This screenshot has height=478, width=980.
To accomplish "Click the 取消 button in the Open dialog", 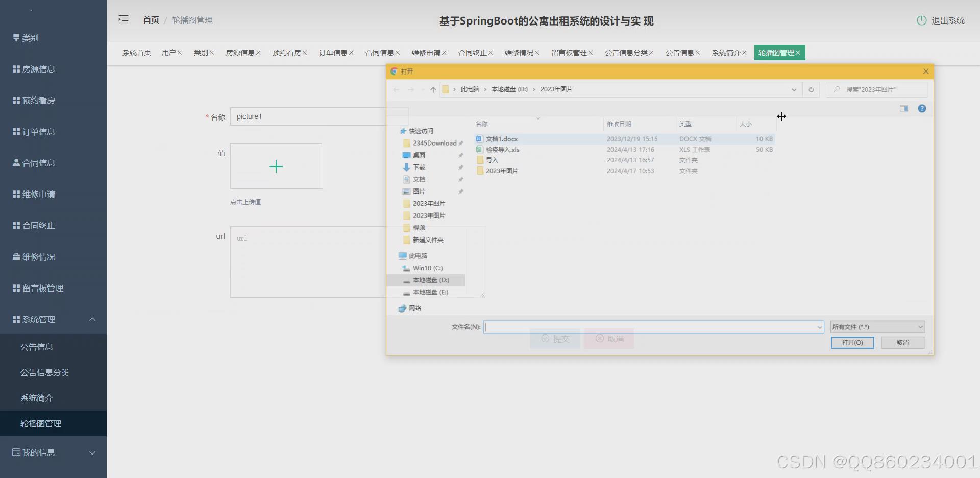I will point(902,342).
